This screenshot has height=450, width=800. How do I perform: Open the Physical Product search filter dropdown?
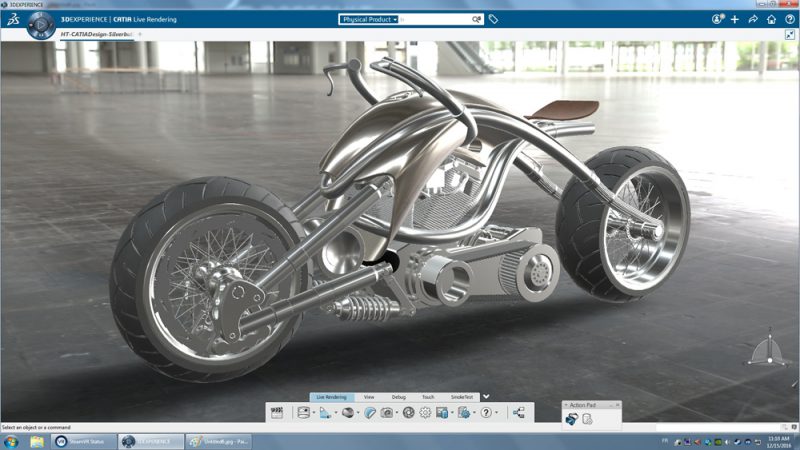coord(368,19)
